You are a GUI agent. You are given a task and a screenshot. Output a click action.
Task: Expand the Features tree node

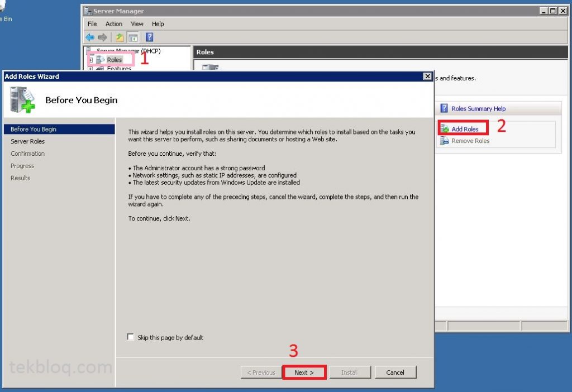(90, 68)
